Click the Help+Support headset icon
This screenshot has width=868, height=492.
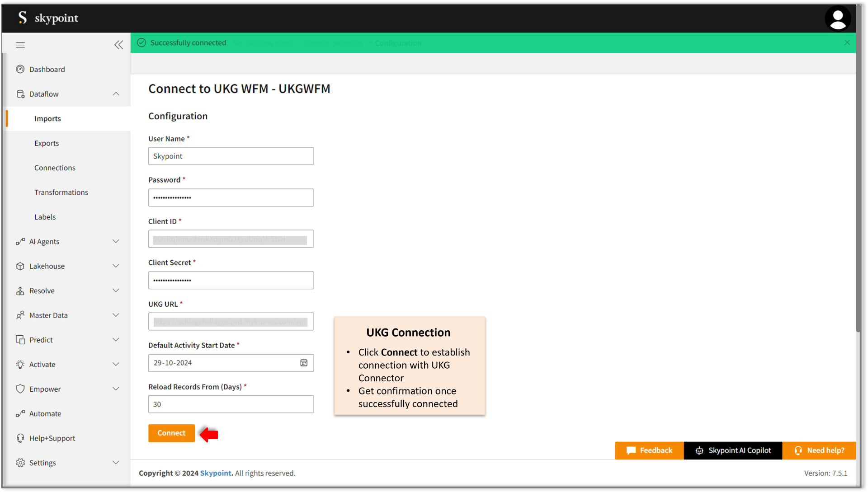[x=20, y=438]
